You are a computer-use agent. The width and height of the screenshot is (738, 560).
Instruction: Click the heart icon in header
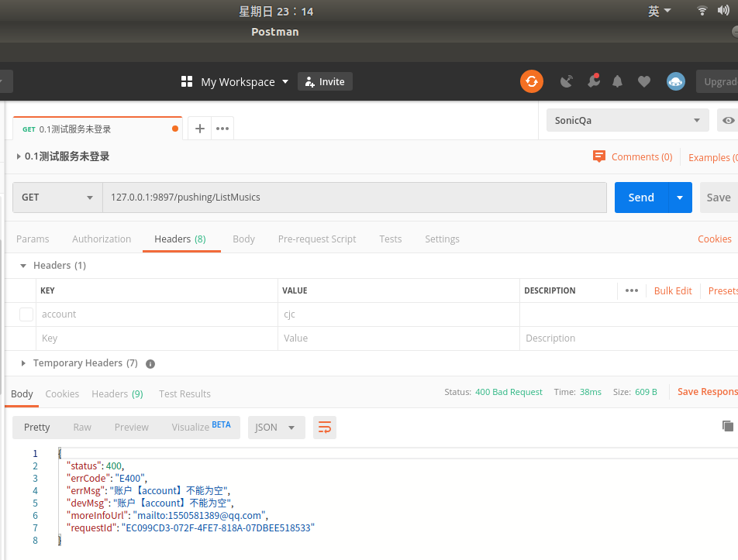click(x=644, y=81)
